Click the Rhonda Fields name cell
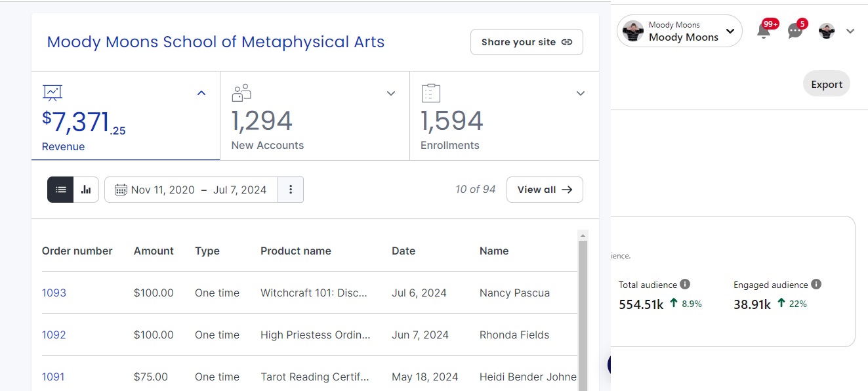This screenshot has width=868, height=391. click(514, 335)
